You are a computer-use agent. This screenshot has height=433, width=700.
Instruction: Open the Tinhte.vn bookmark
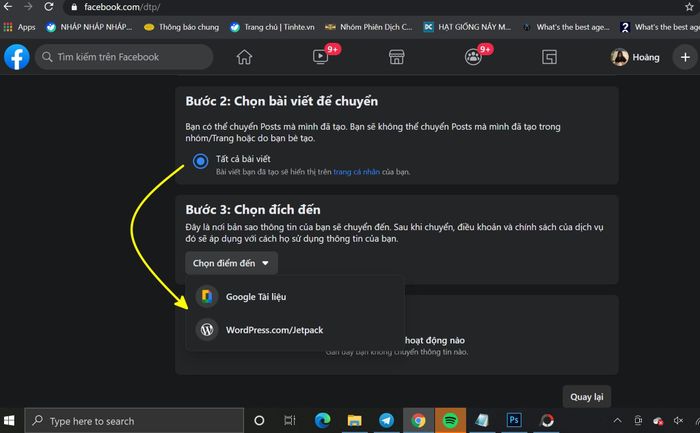[x=272, y=27]
